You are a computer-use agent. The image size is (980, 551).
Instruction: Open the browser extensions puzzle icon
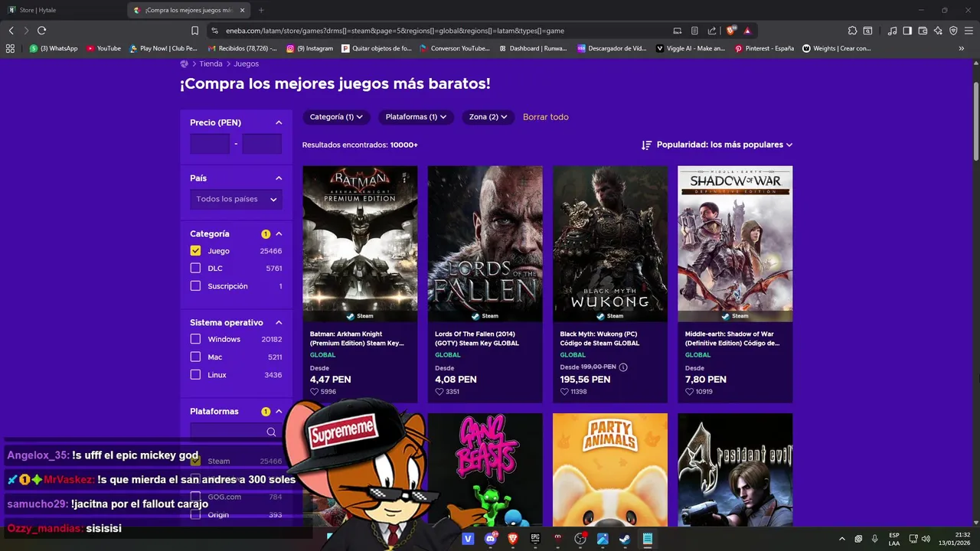(x=852, y=31)
